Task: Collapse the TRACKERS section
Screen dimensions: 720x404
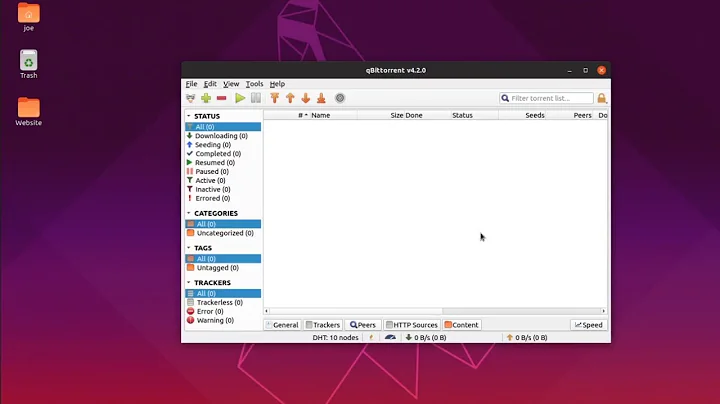Action: click(x=189, y=282)
